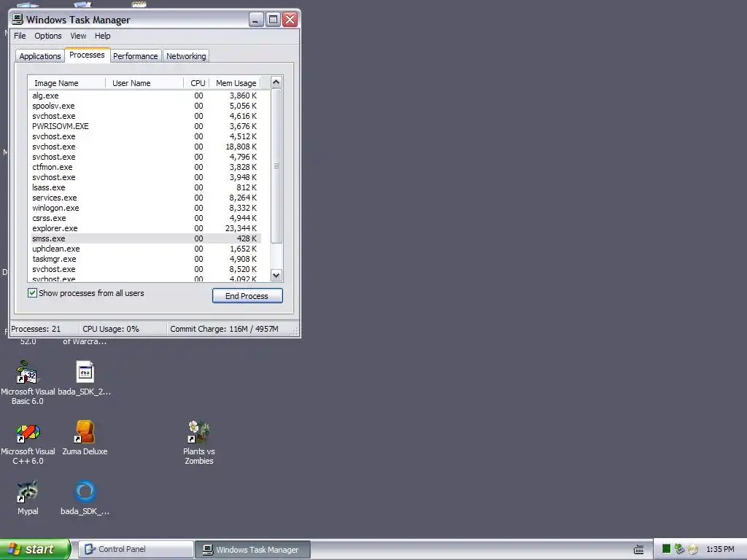This screenshot has width=747, height=560.
Task: Click the CPU Usage: 0% status entry
Action: click(123, 329)
